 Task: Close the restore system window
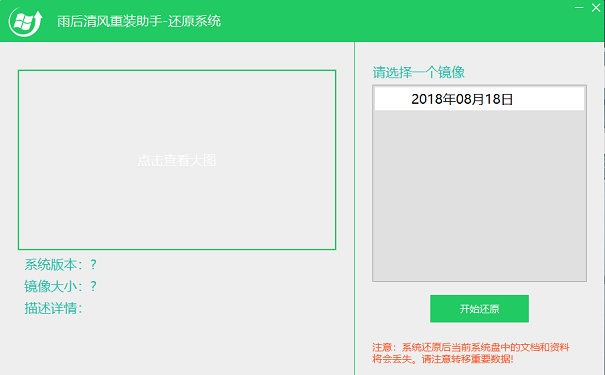click(596, 7)
